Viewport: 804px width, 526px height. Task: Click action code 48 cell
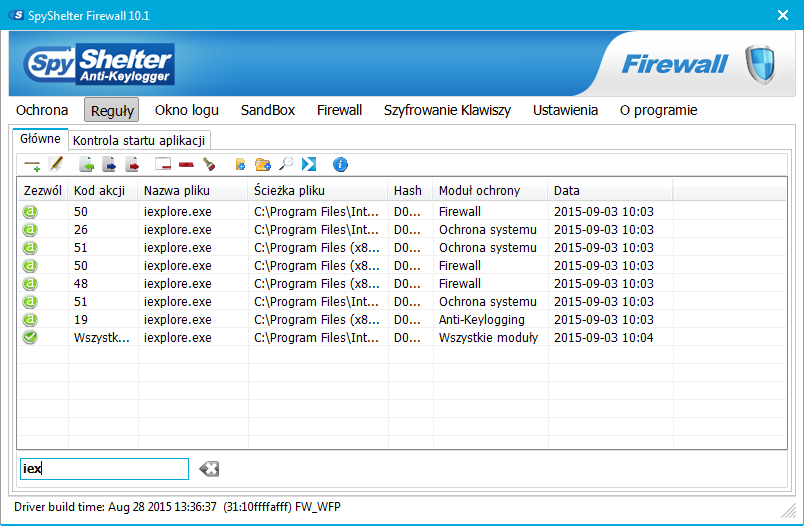(x=81, y=283)
